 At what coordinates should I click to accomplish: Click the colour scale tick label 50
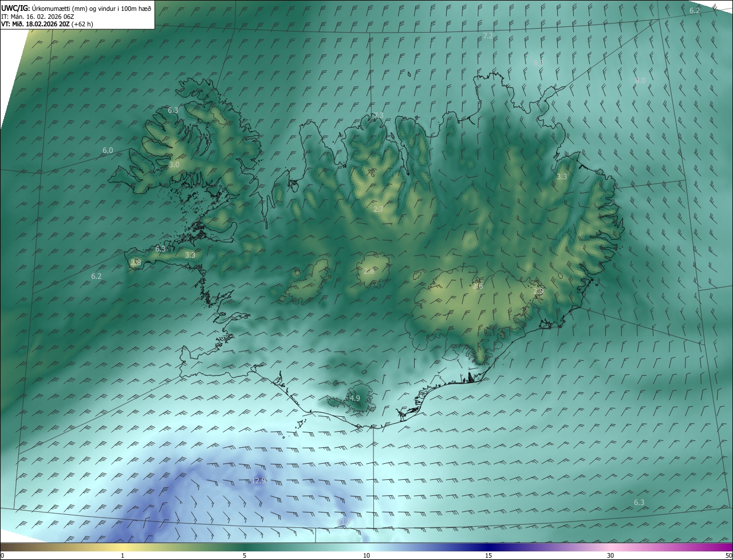click(728, 556)
